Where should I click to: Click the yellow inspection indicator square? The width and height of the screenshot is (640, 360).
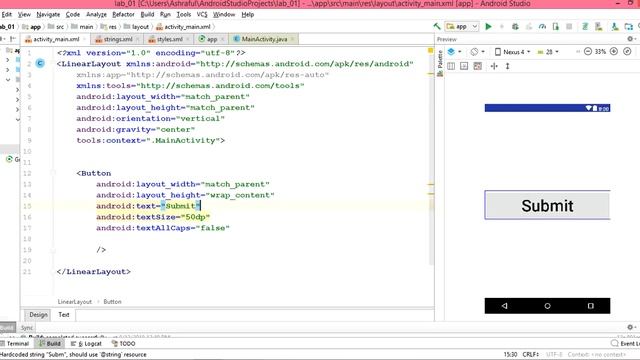pyautogui.click(x=430, y=51)
